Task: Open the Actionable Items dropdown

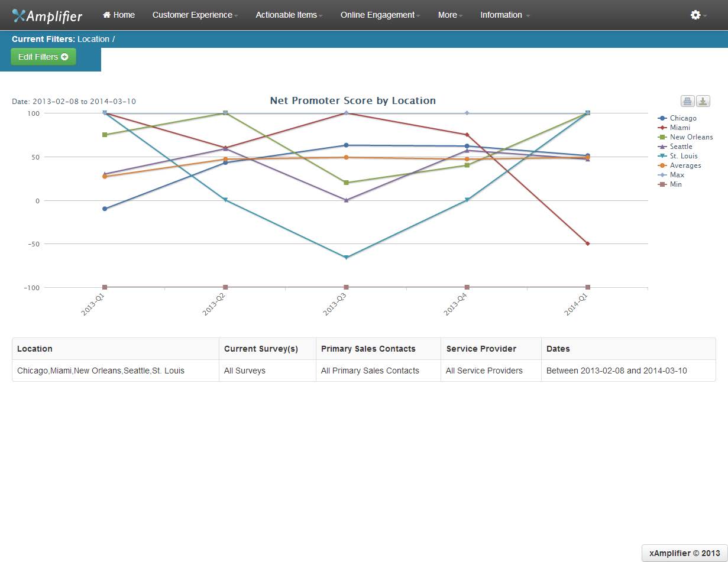Action: (x=289, y=15)
